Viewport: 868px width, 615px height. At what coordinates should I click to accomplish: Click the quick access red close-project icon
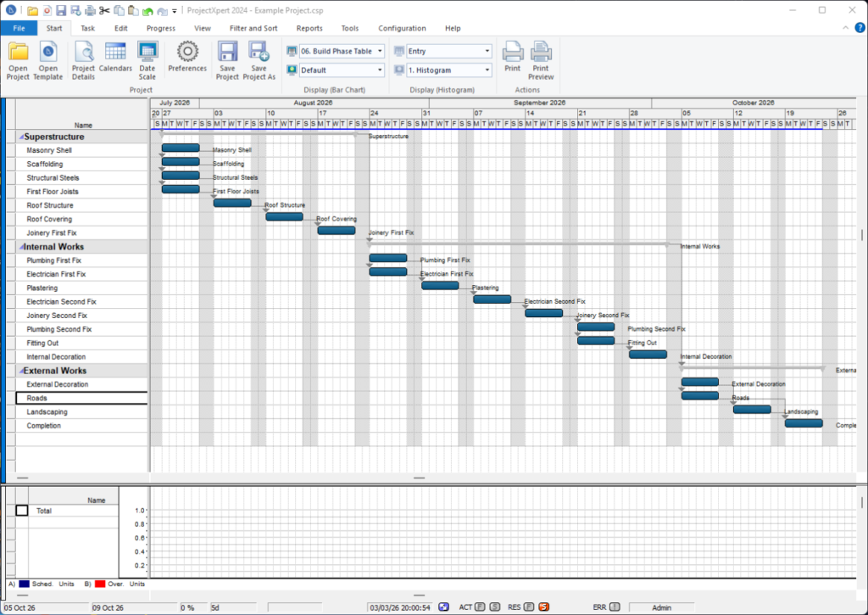tap(47, 10)
